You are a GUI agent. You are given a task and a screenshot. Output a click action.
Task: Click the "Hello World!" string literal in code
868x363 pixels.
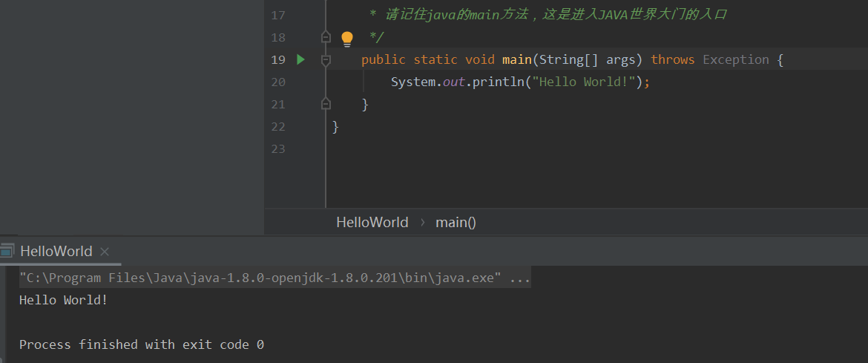(x=583, y=82)
